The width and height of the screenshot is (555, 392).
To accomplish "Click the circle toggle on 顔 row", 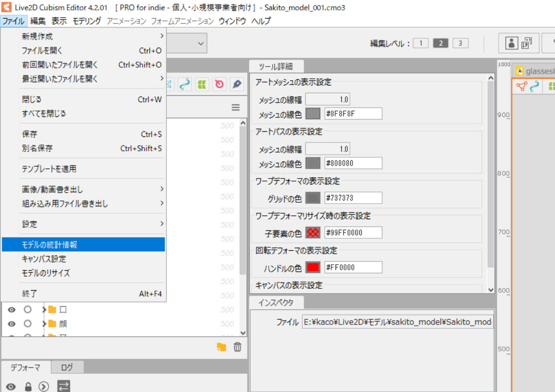I will [28, 324].
